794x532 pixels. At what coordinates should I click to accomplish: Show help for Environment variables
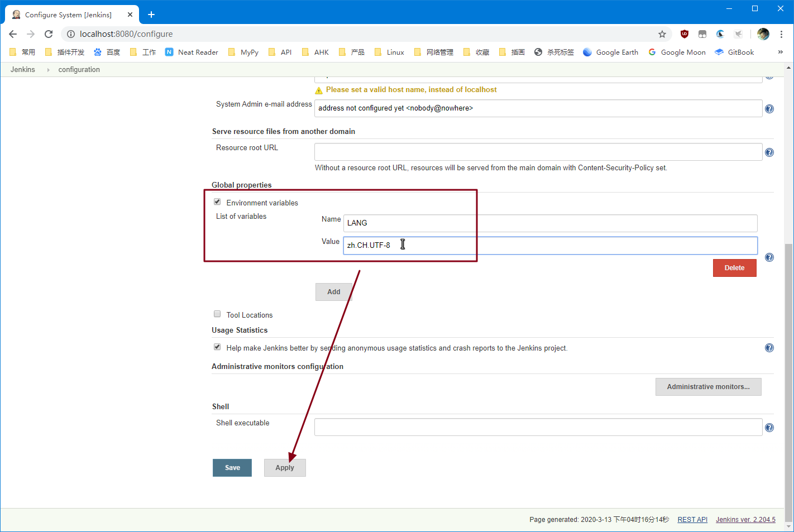(769, 257)
